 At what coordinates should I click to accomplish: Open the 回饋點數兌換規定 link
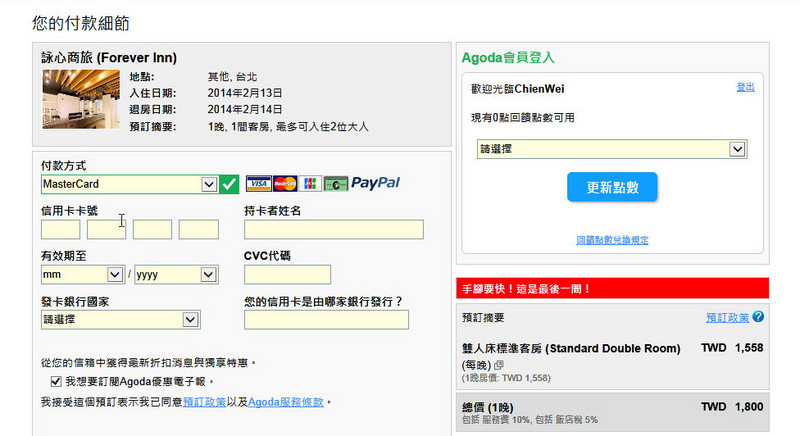point(612,240)
